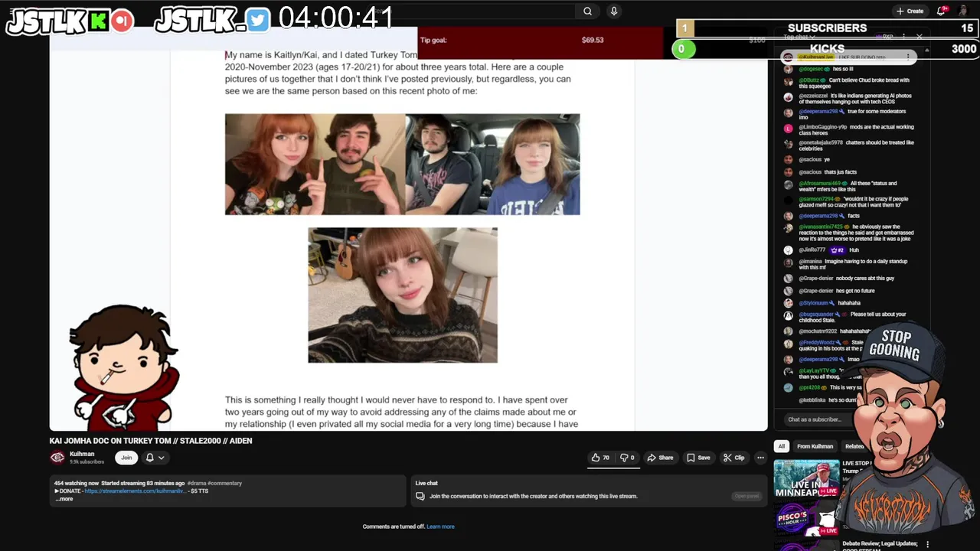The height and width of the screenshot is (551, 980).
Task: Click the YouTube search magnifier icon
Action: pos(587,11)
